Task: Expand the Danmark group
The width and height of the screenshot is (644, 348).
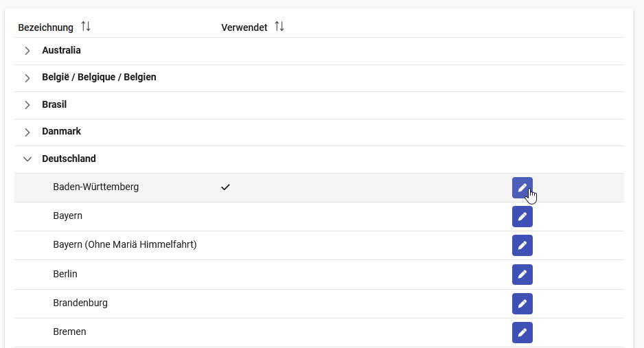Action: pos(27,132)
